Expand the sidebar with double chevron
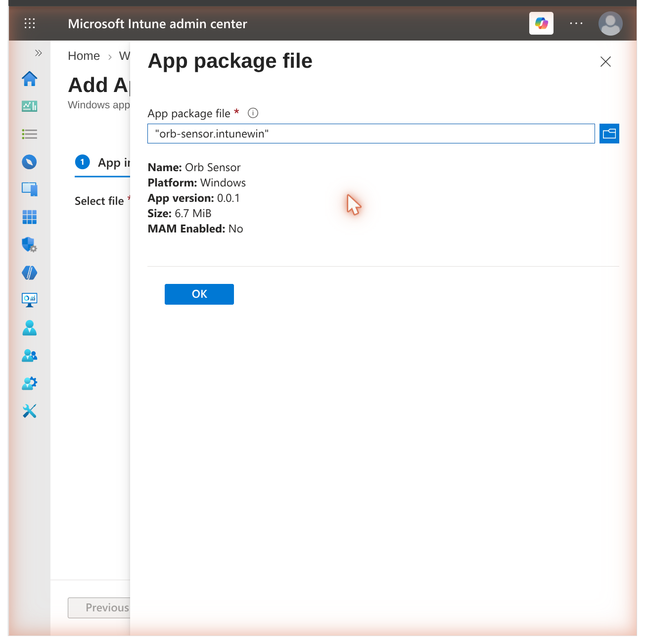This screenshot has width=645, height=644. point(39,53)
